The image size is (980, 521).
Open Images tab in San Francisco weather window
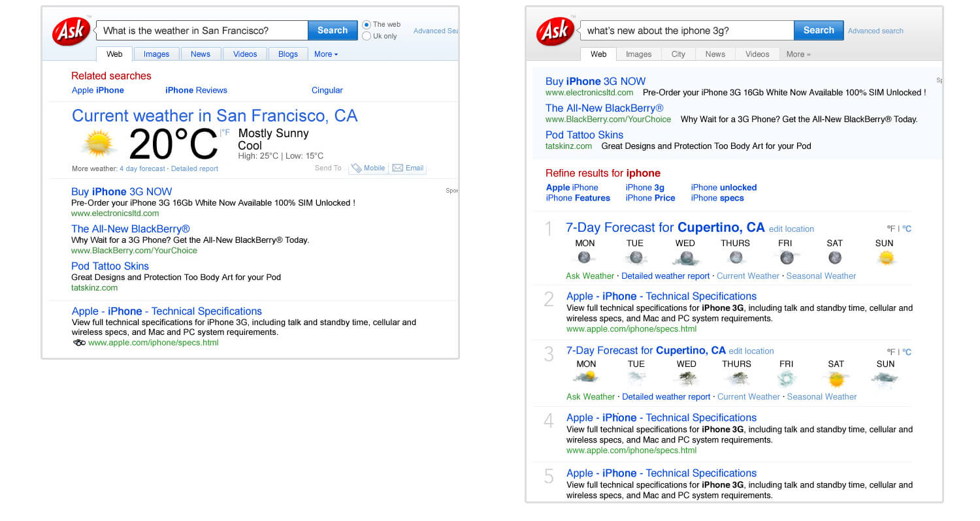pyautogui.click(x=157, y=54)
